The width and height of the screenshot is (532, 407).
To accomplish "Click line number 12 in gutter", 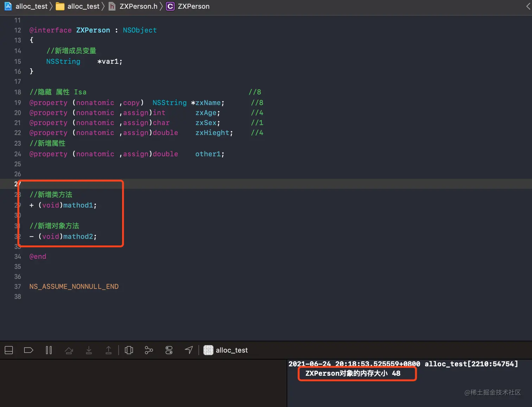I will coord(18,30).
